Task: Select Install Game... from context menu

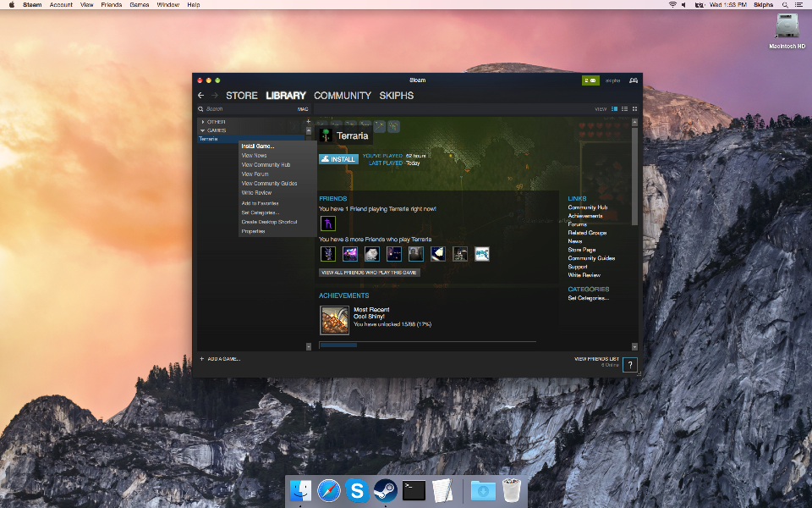Action: pyautogui.click(x=258, y=146)
